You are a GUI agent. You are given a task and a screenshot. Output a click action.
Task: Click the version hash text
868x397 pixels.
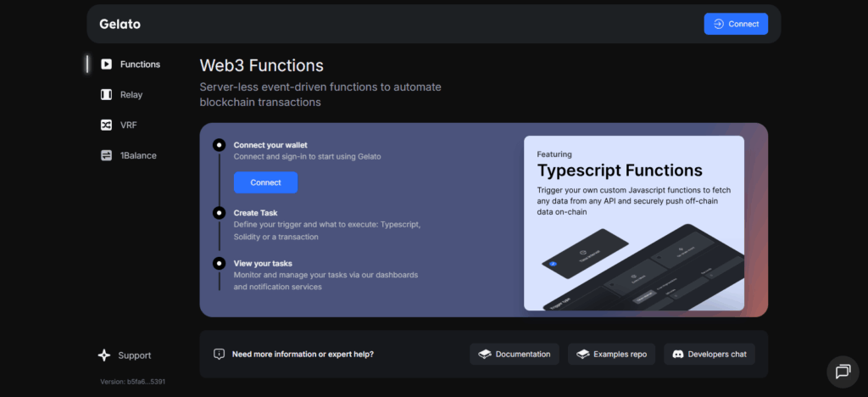click(x=132, y=382)
